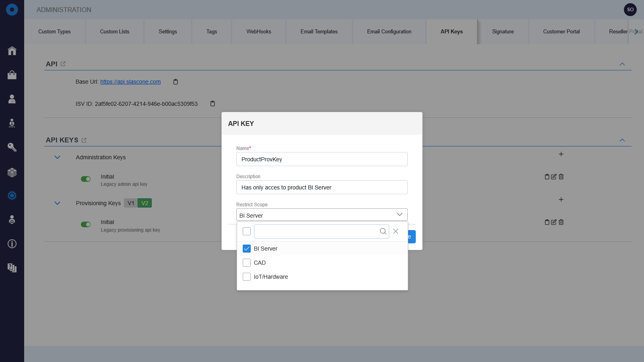Screen dimensions: 644x362
Task: Switch to the Custom Lists tab
Action: [115, 31]
